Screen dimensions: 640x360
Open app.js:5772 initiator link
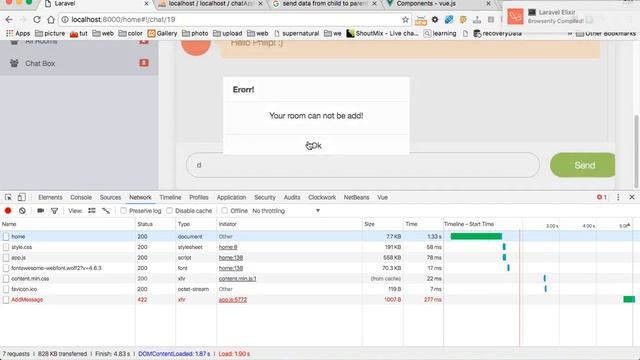click(x=233, y=300)
